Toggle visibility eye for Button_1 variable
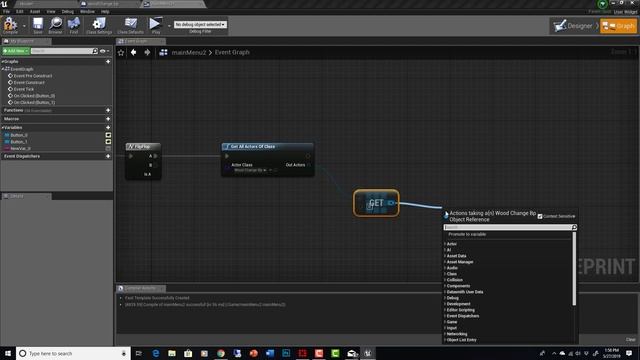This screenshot has width=640, height=360. 108,142
